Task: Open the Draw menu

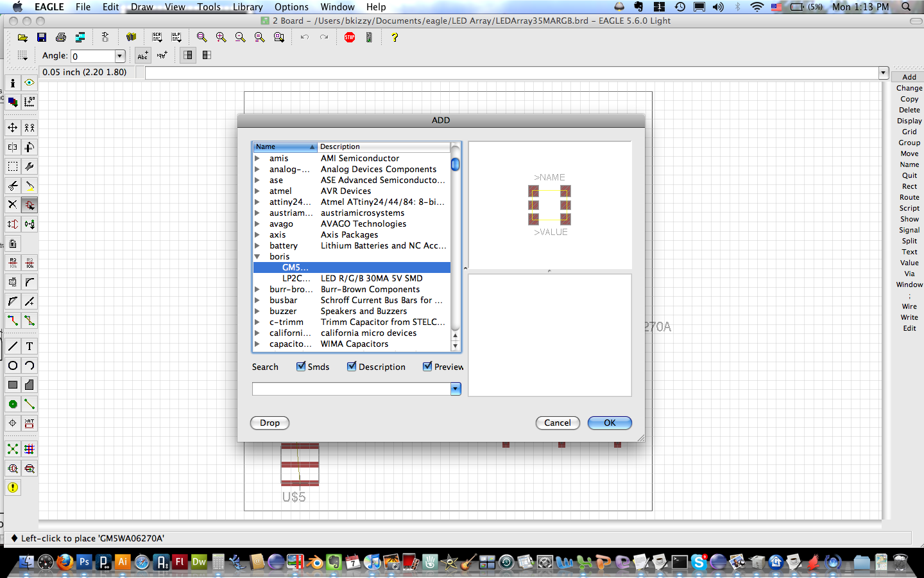Action: [142, 6]
